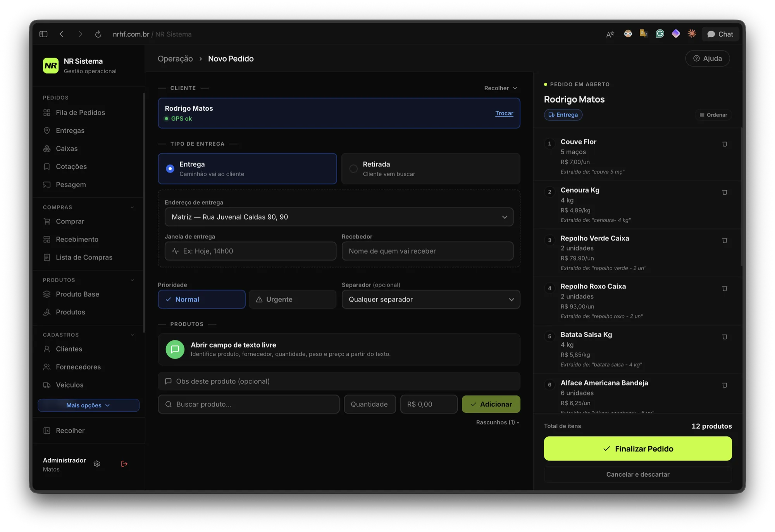Screen dimensions: 775x532
Task: Go back with the browser back arrow
Action: pos(61,34)
